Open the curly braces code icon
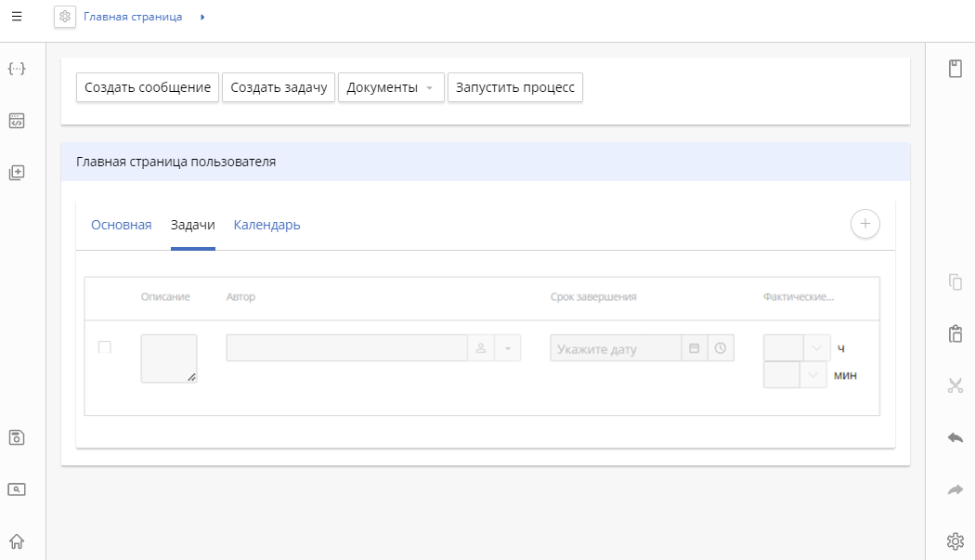The height and width of the screenshot is (560, 975). pyautogui.click(x=17, y=69)
